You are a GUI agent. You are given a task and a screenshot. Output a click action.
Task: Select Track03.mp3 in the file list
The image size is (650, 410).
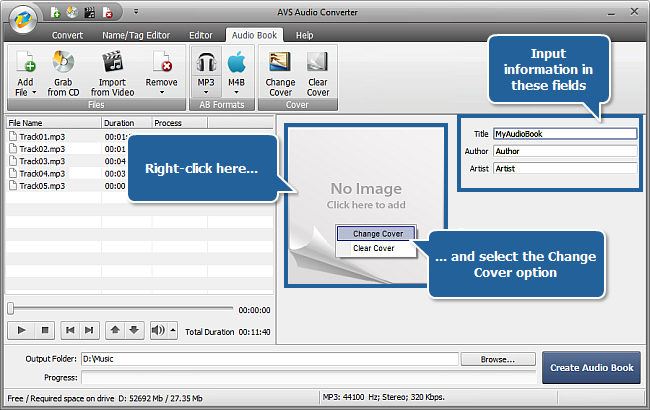pyautogui.click(x=42, y=161)
